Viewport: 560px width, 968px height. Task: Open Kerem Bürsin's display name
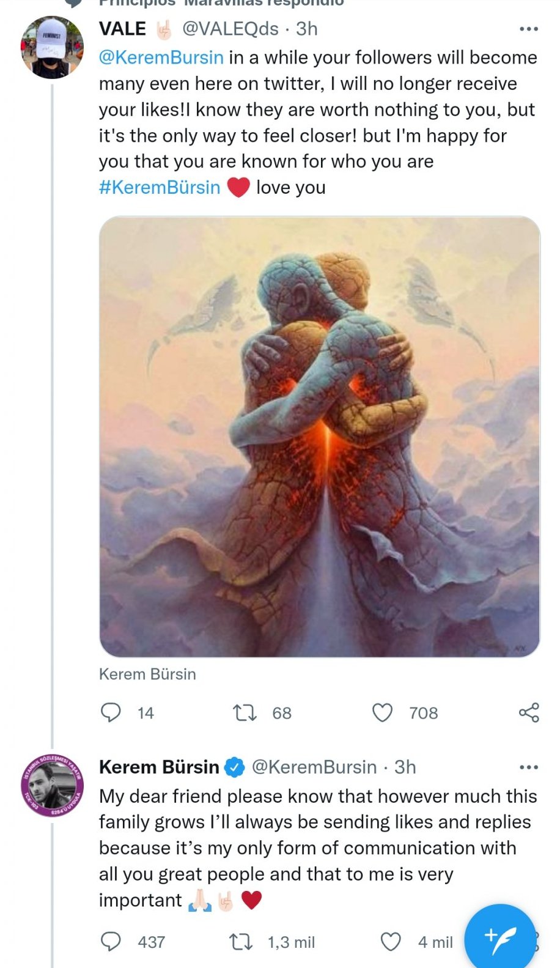[x=159, y=767]
